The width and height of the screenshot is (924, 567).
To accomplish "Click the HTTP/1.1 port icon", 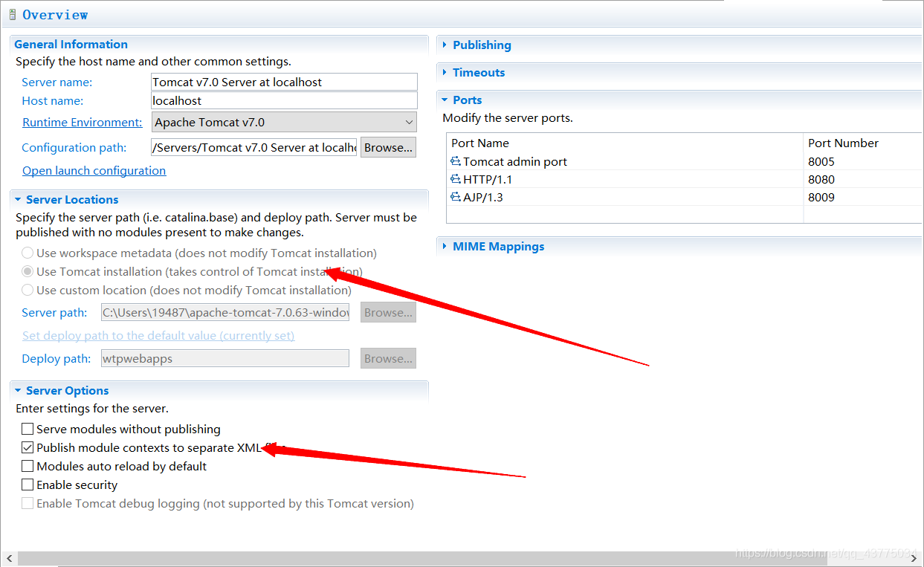I will (x=456, y=179).
